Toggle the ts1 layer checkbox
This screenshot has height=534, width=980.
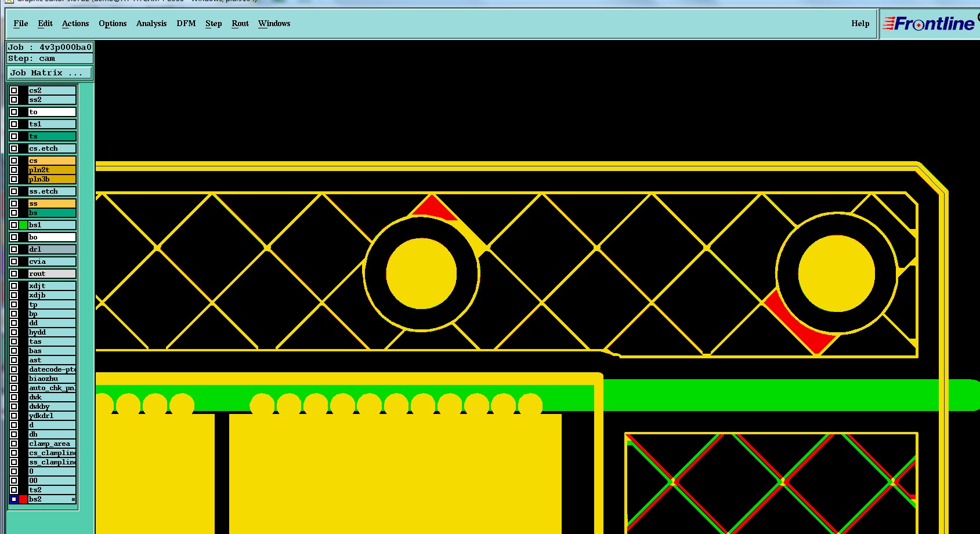pos(14,124)
